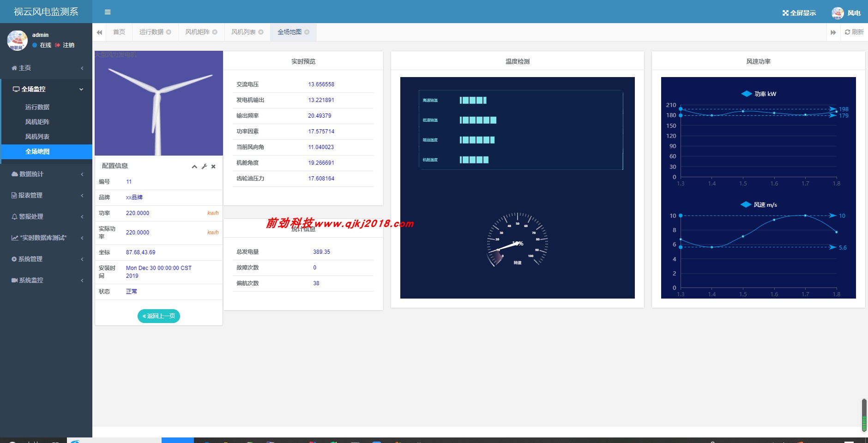
Task: Collapse the 配置信息 panel with up arrow
Action: (194, 167)
